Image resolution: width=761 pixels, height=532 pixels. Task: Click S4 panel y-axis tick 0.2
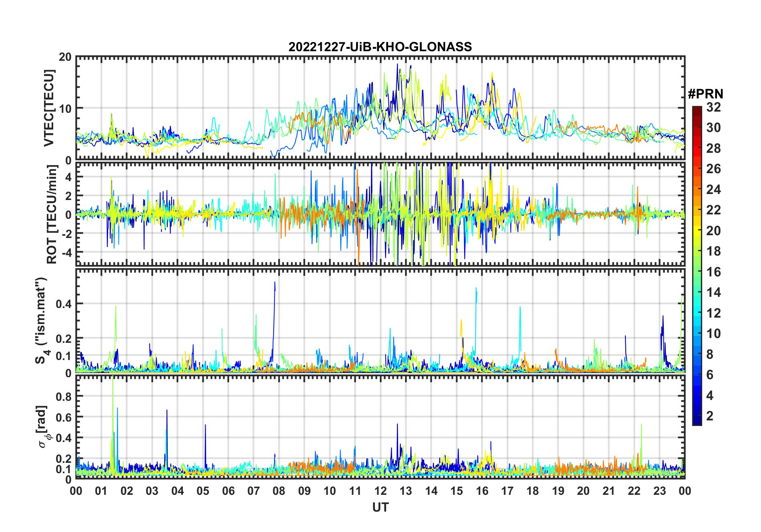click(x=64, y=338)
